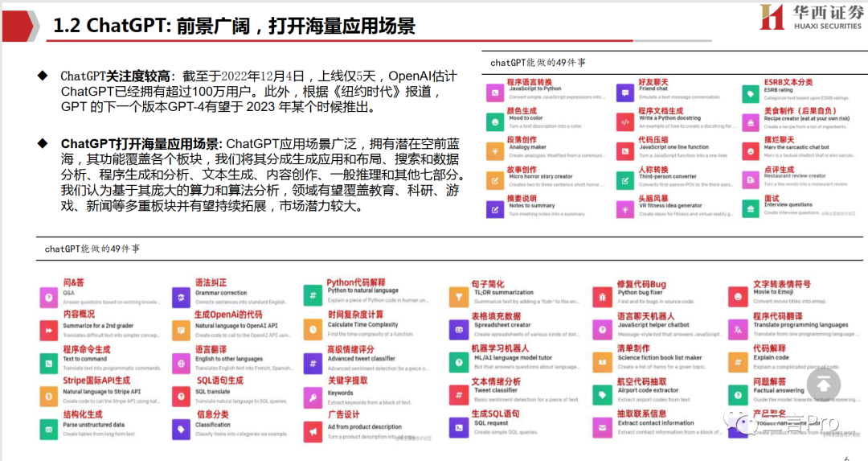Click the Restaurant review creator icon
The width and height of the screenshot is (868, 461).
[751, 180]
